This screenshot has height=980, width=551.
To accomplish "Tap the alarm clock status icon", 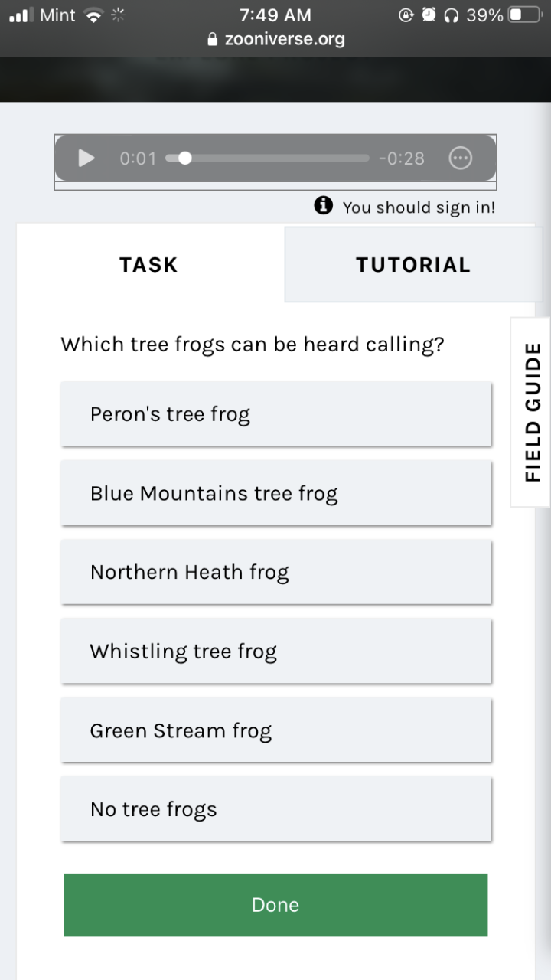I will 429,15.
